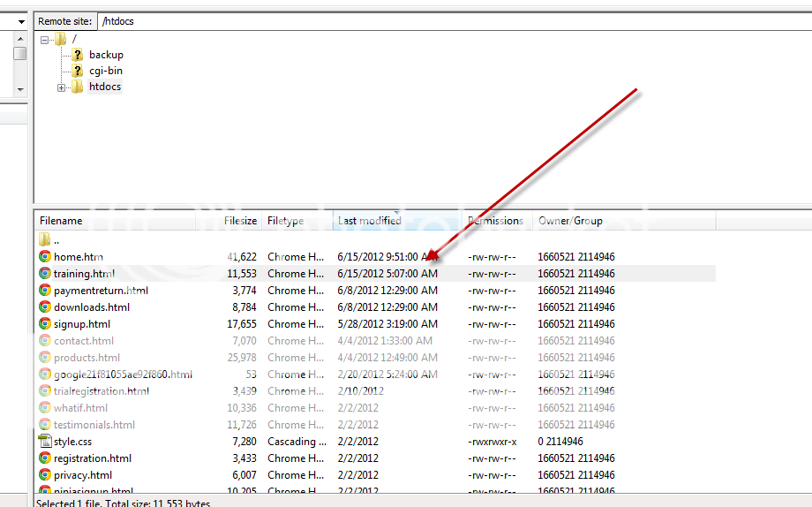Open parent directory '..' folder icon
The width and height of the screenshot is (812, 507).
pyautogui.click(x=44, y=239)
